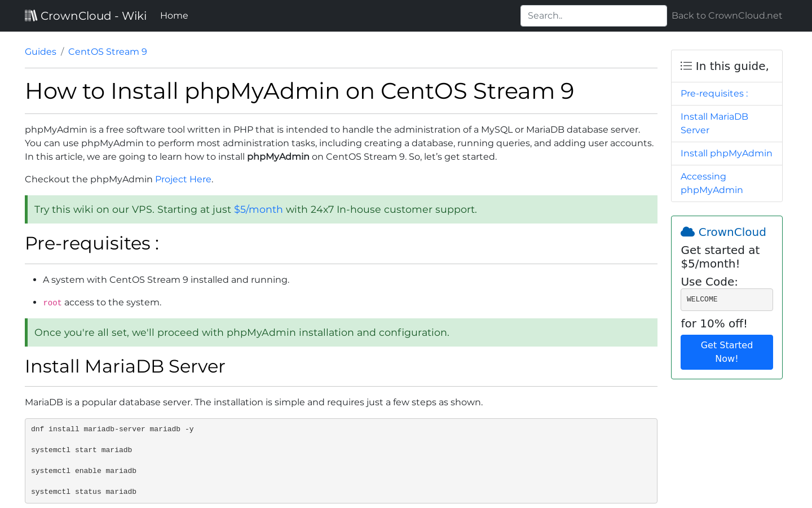Image resolution: width=812 pixels, height=508 pixels.
Task: Click the "dnf install mariadb-server" command line
Action: pyautogui.click(x=112, y=429)
